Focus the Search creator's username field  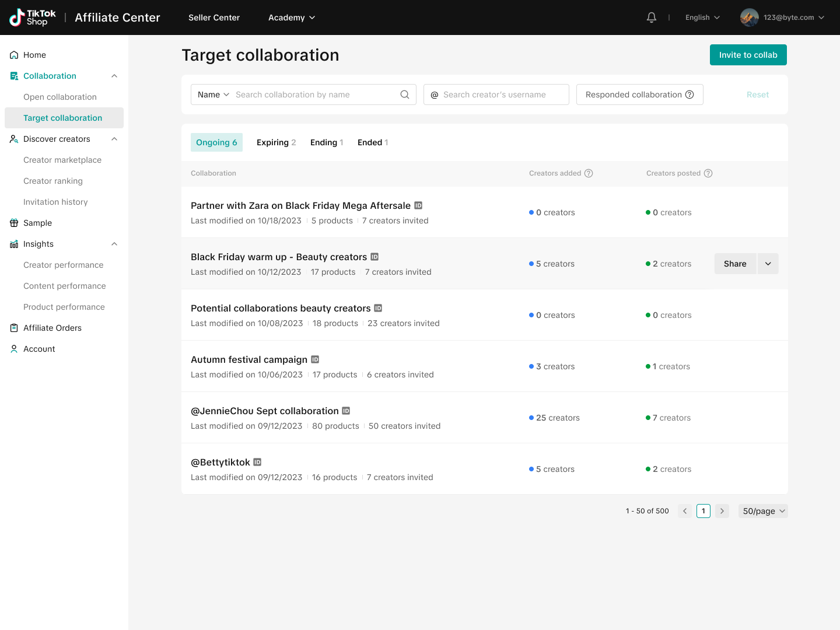(502, 94)
